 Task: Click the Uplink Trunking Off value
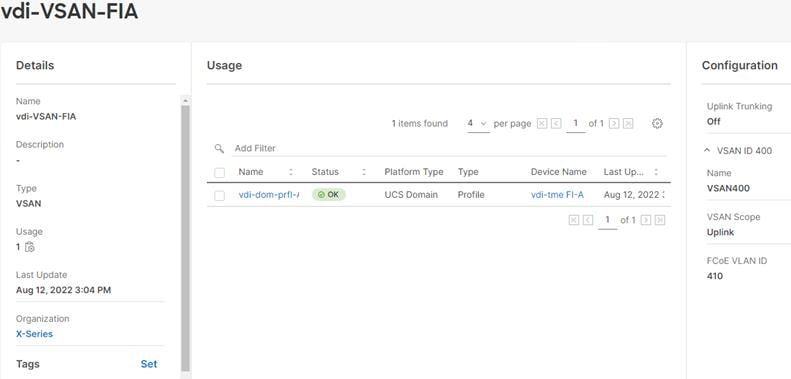point(714,122)
